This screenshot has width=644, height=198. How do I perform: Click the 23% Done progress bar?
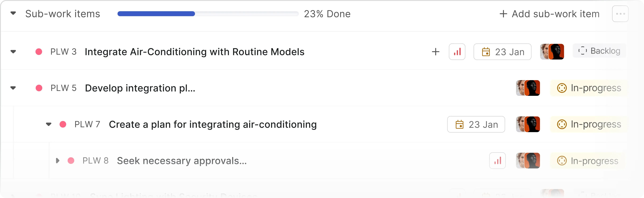pyautogui.click(x=208, y=14)
